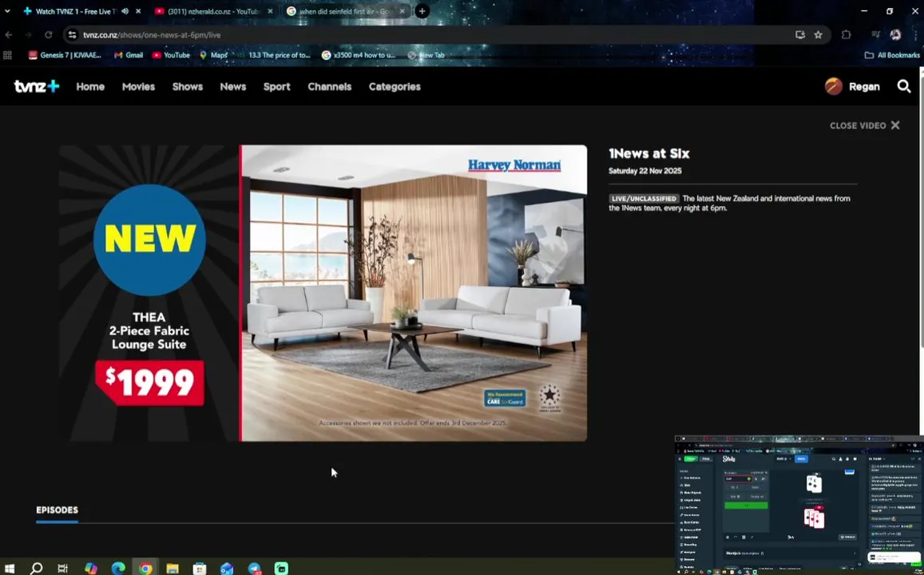This screenshot has height=575, width=924.
Task: Switch to the nzherald.co.nz YouTube tab
Action: pyautogui.click(x=215, y=11)
